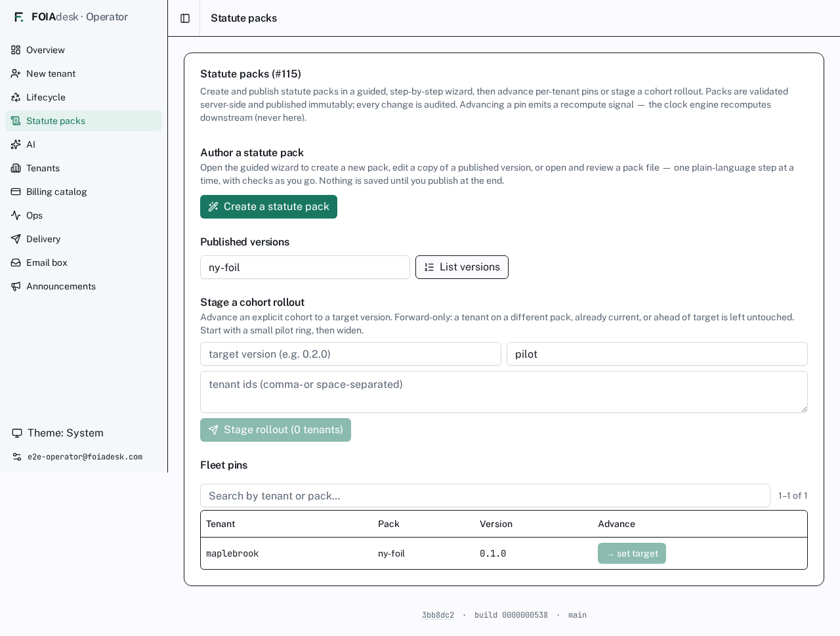
Task: Click the 1–1 of 1 pagination text
Action: coord(793,496)
